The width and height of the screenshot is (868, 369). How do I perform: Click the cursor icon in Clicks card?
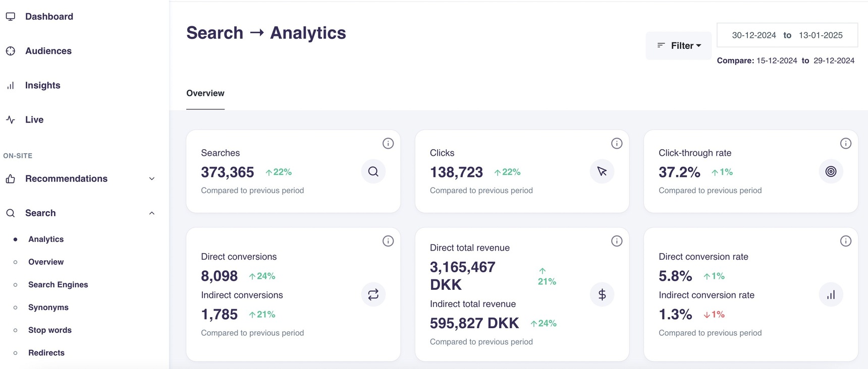pyautogui.click(x=602, y=171)
